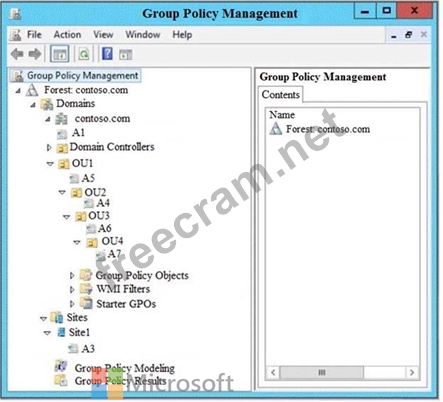The image size is (443, 402).
Task: Toggle the Show/Hide Action Pane toolbar icon
Action: tap(126, 54)
